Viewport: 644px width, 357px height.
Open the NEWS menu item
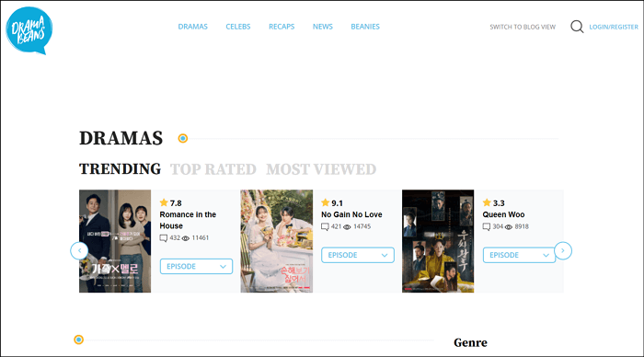click(x=322, y=27)
